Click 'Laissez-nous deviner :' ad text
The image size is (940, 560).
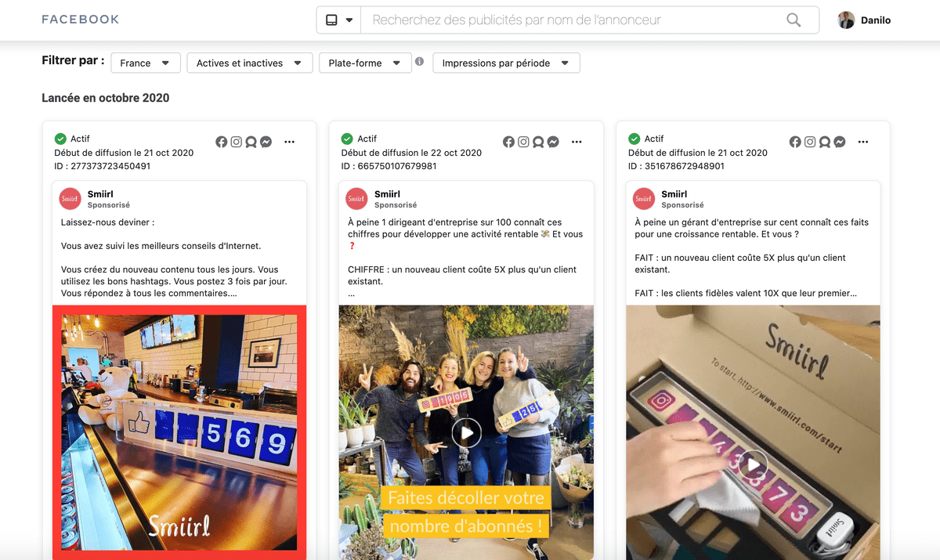click(108, 222)
